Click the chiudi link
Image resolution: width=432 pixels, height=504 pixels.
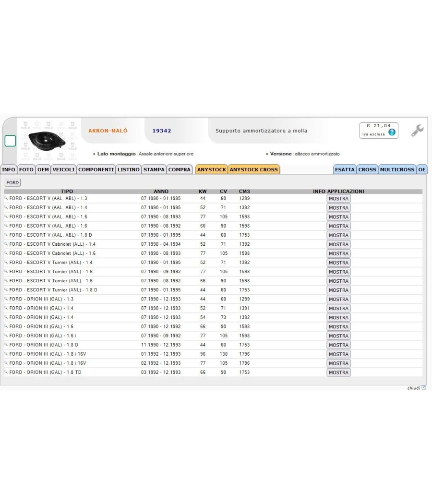coord(414,388)
